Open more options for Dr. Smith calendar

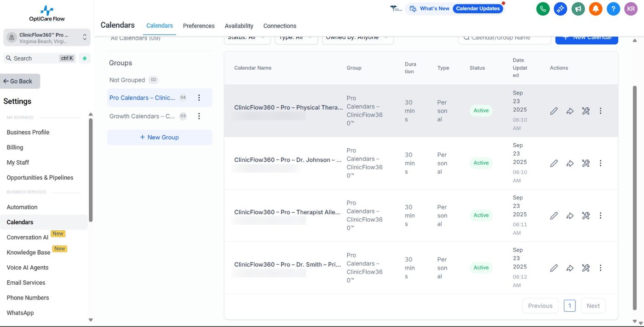600,268
